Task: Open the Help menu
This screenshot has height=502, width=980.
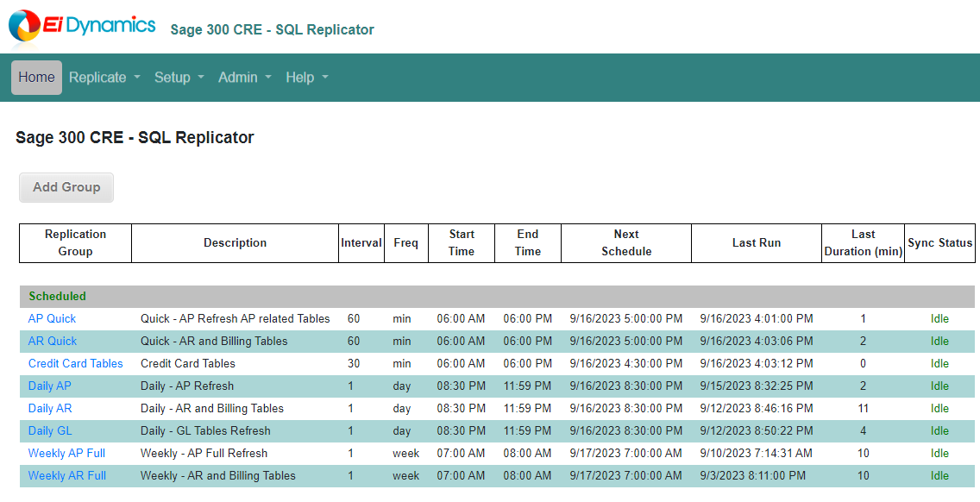Action: pos(306,78)
